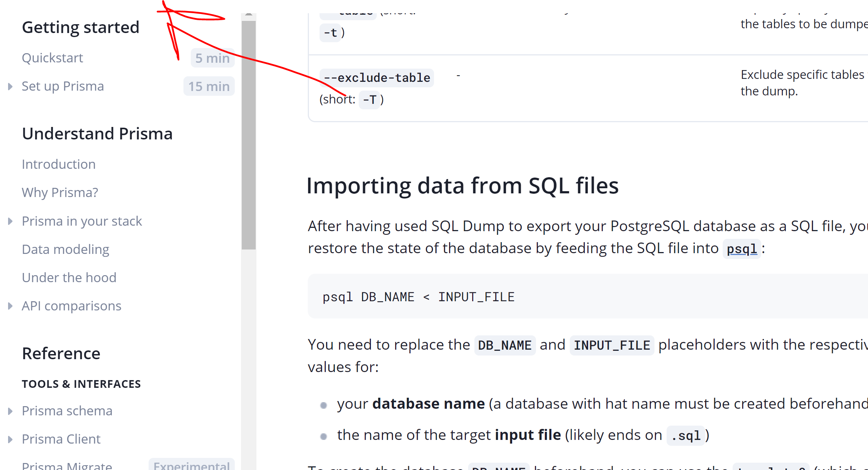868x470 pixels.
Task: Open API comparisons section
Action: click(x=72, y=306)
